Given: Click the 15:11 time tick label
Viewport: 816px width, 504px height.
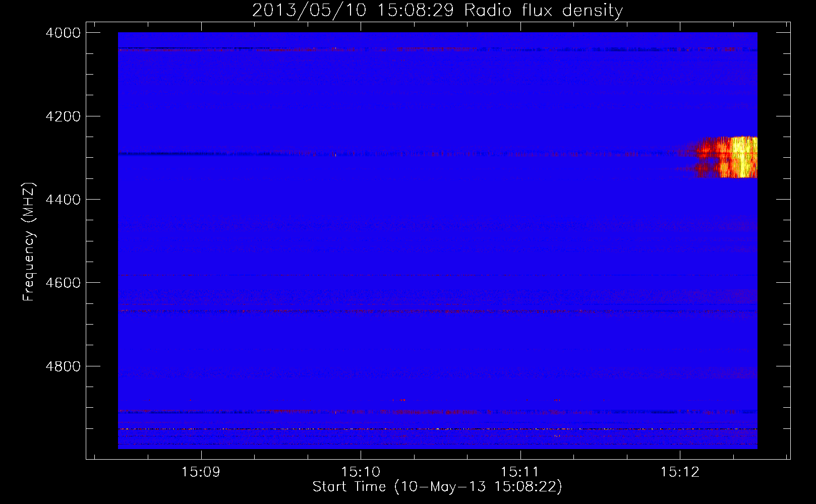Looking at the screenshot, I should [x=520, y=472].
